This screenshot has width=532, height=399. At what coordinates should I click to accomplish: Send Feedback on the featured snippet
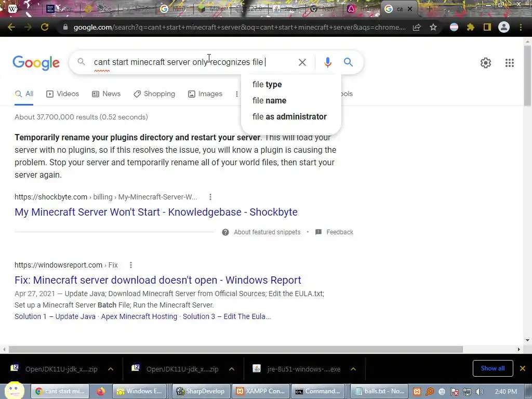point(335,232)
